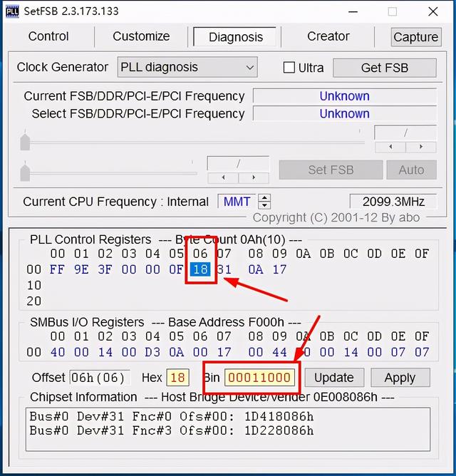Select SMBus register value 14 at column 0C
Viewport: 456px width, 476px height.
[x=351, y=352]
